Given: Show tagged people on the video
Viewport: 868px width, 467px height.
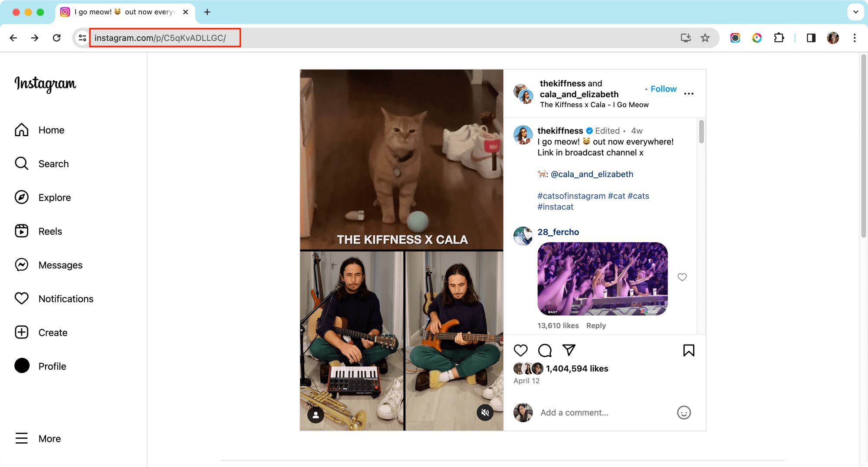Looking at the screenshot, I should (316, 415).
